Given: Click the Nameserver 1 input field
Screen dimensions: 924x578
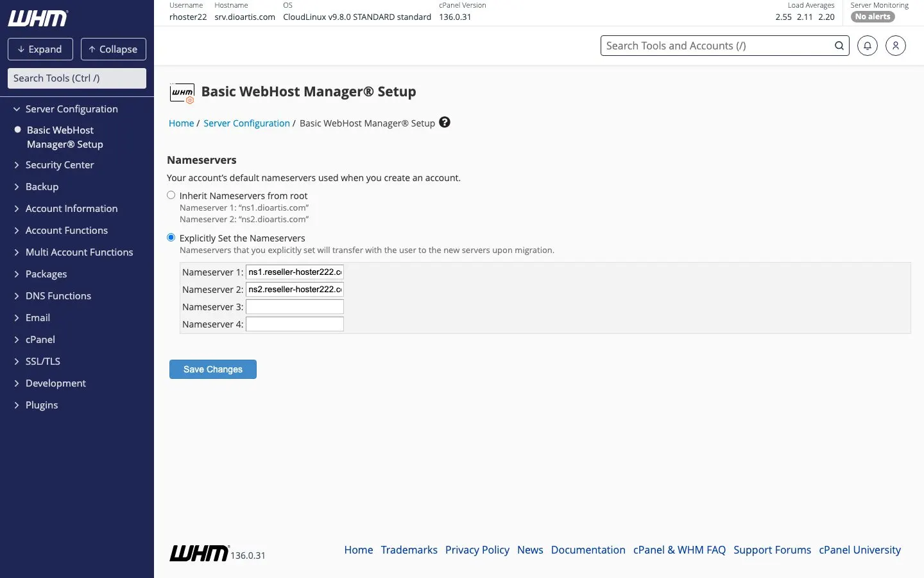Looking at the screenshot, I should (x=295, y=272).
